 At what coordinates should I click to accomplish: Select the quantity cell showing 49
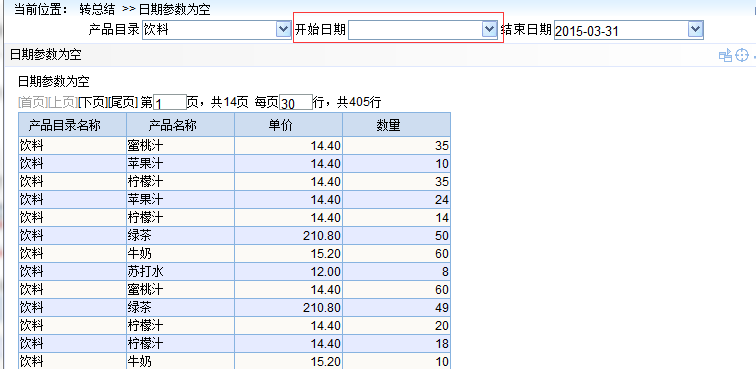point(396,307)
